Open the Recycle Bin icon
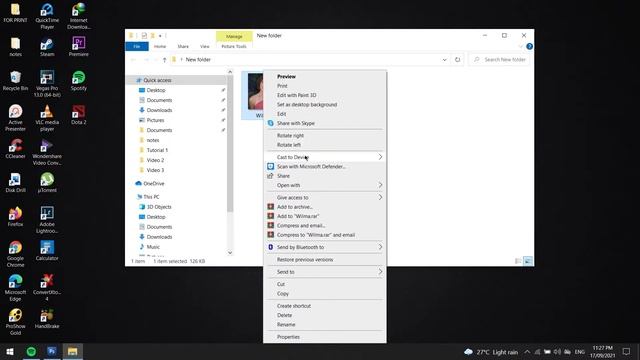640x360 pixels. point(16,81)
